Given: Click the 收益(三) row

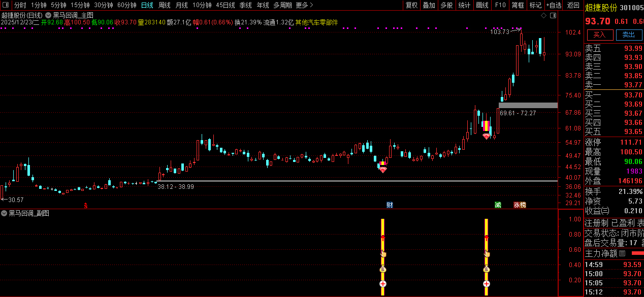Looking at the screenshot, I should pos(614,211).
